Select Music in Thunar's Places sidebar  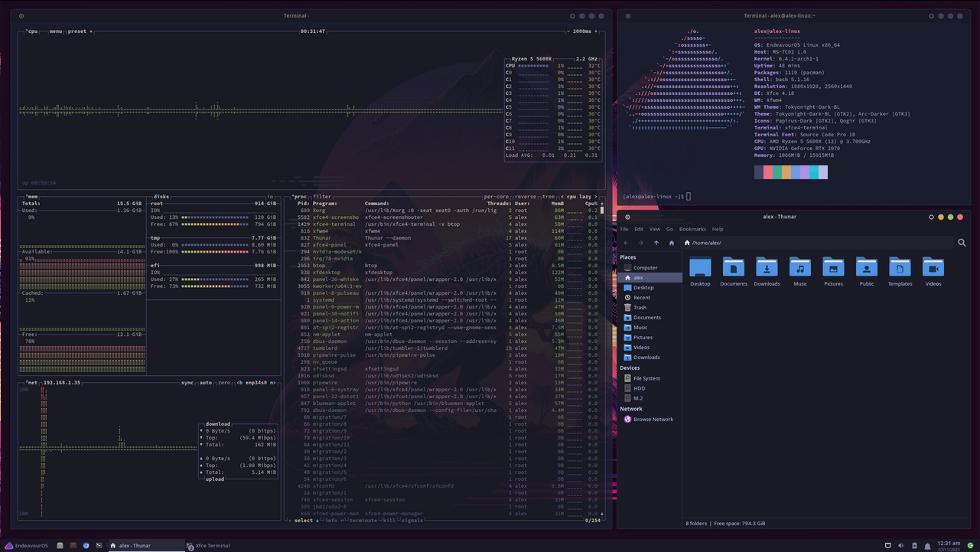(650, 328)
